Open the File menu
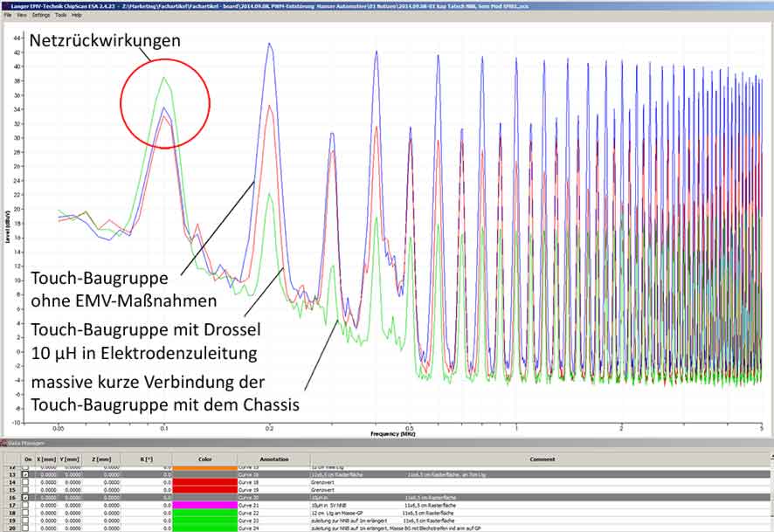Image resolution: width=774 pixels, height=532 pixels. point(9,16)
